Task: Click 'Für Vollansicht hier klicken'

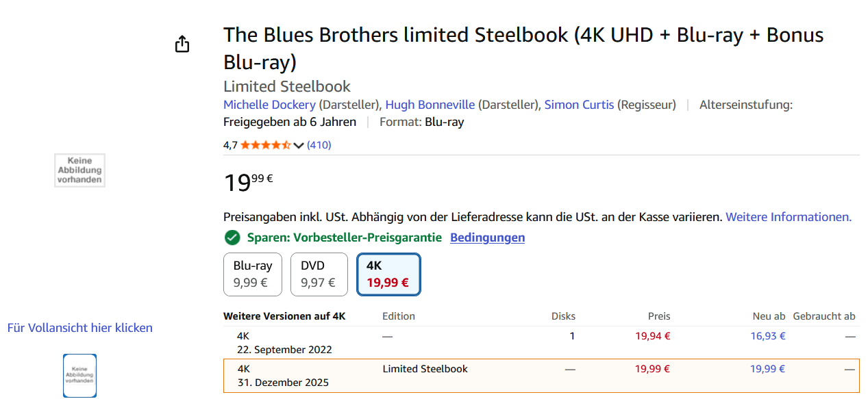Action: click(79, 328)
